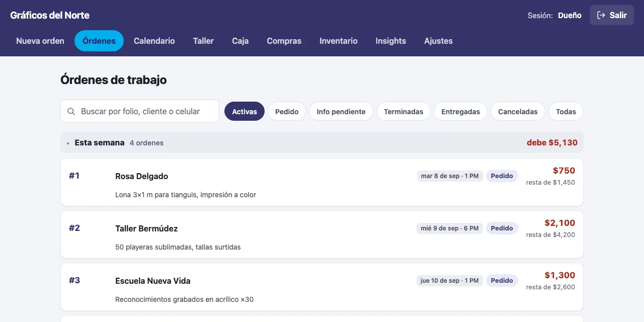Open the Compras tab
Viewport: 644px width, 322px height.
pyautogui.click(x=284, y=41)
